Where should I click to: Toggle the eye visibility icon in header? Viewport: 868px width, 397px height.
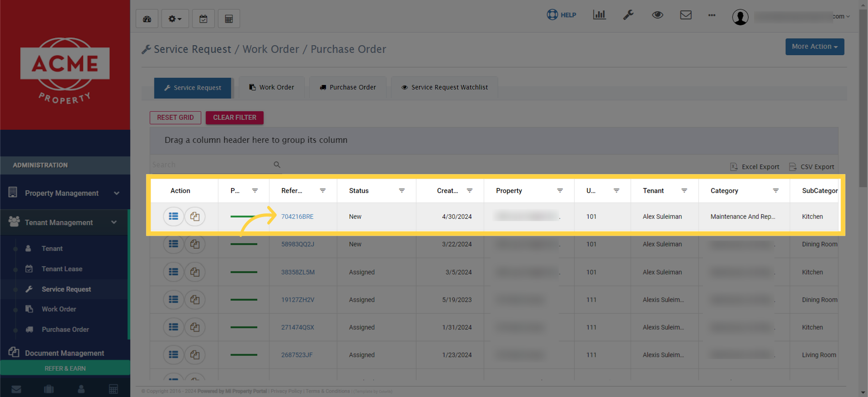[x=657, y=15]
